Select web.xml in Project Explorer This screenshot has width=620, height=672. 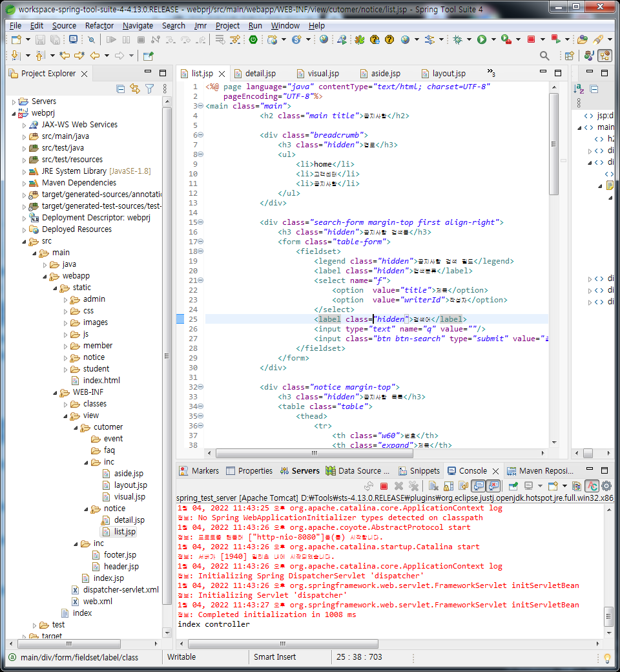[92, 602]
